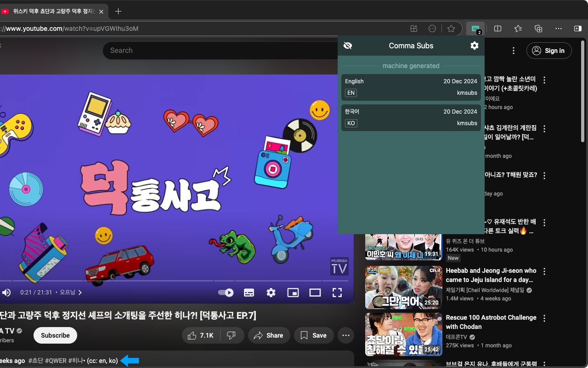Open options for Heebab and Jeong Ji-seon video
The width and height of the screenshot is (588, 368).
click(x=544, y=271)
